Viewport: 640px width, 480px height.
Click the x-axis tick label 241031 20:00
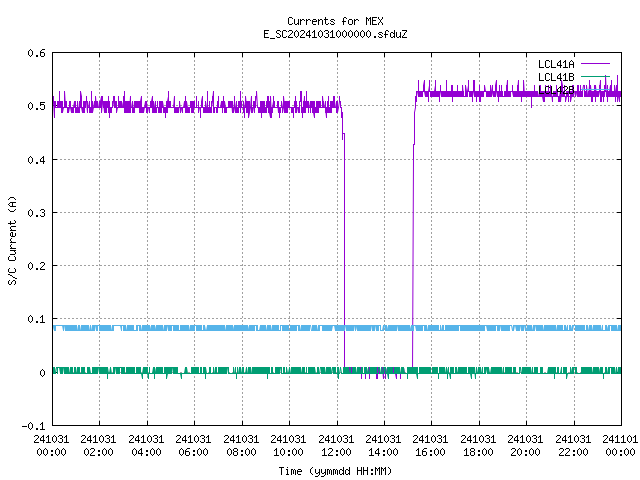[525, 446]
